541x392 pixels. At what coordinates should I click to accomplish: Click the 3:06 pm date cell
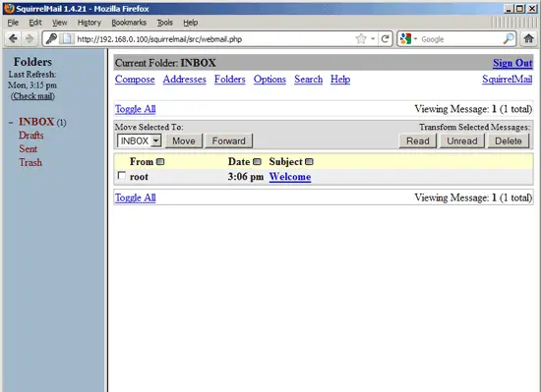pos(246,177)
